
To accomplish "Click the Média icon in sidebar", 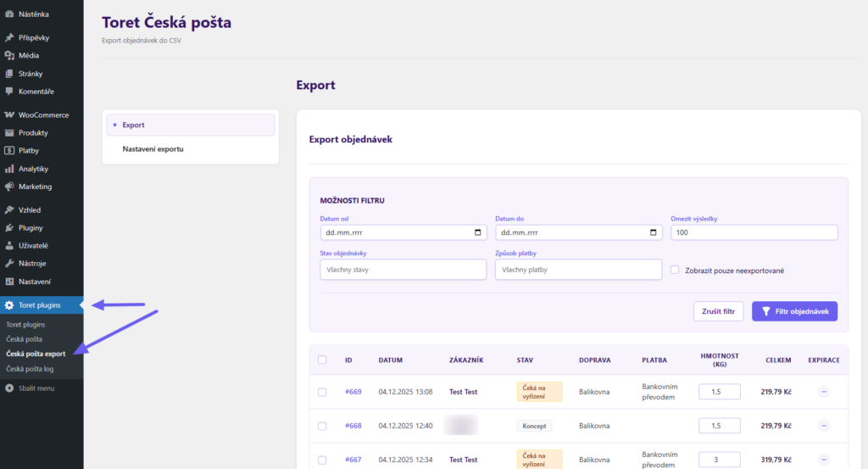I will (x=9, y=55).
